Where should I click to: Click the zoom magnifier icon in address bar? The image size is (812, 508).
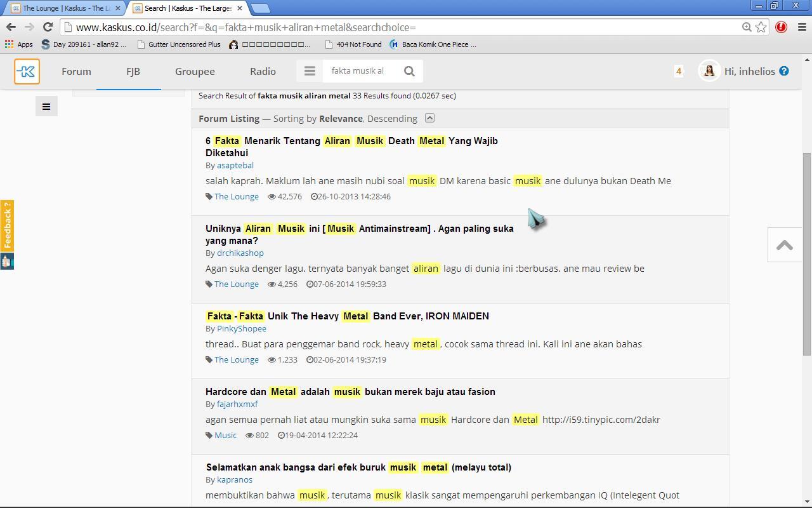[747, 27]
